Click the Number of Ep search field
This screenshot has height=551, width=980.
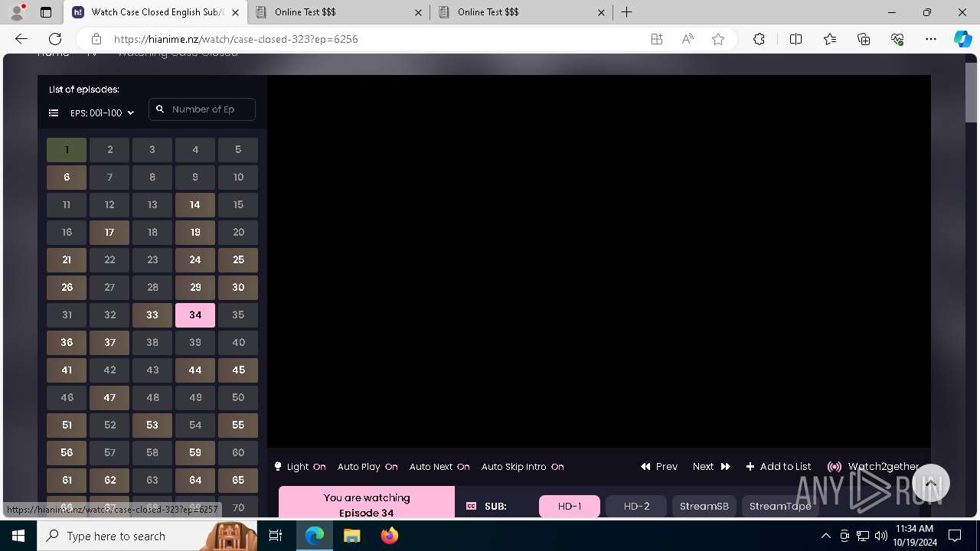coord(202,109)
